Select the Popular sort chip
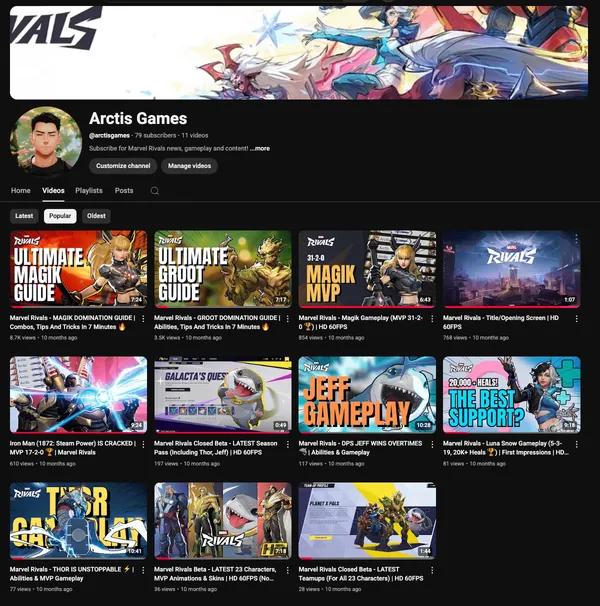Screen dimensions: 600x606 coord(60,216)
